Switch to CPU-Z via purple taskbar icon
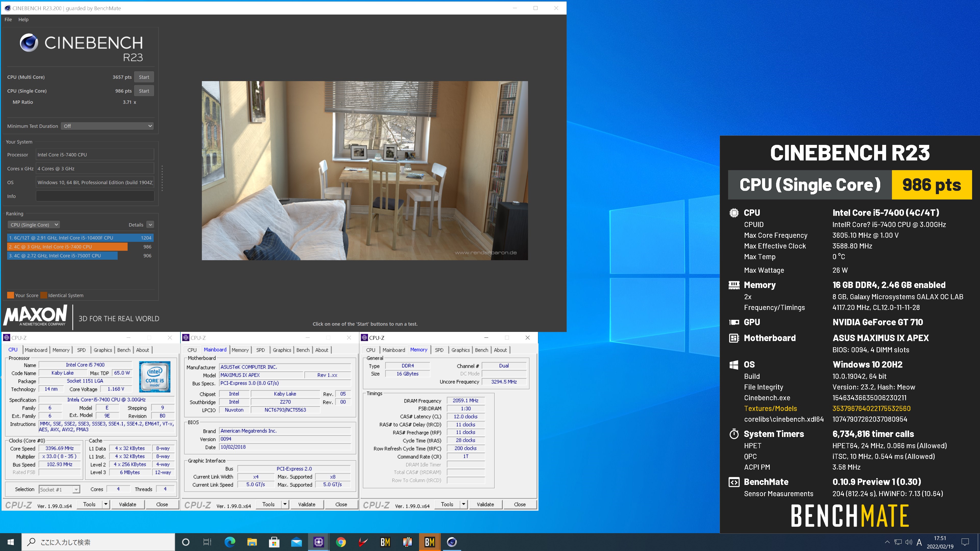Screen dimensions: 980x551 coord(318,542)
